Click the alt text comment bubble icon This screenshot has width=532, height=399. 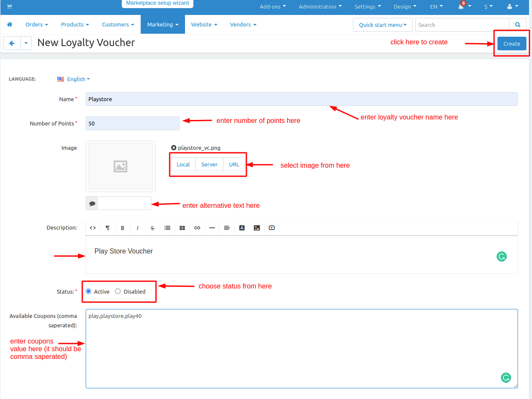[x=92, y=204]
